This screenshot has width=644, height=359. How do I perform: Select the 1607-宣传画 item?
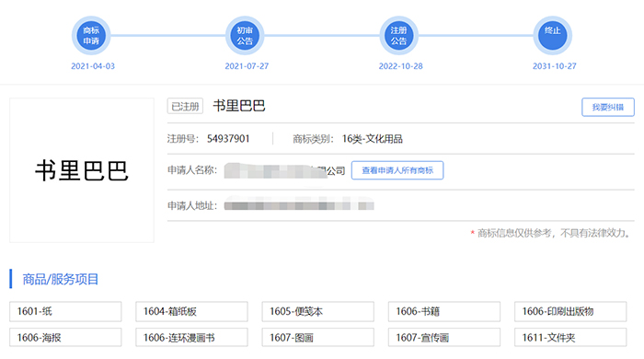(x=444, y=338)
